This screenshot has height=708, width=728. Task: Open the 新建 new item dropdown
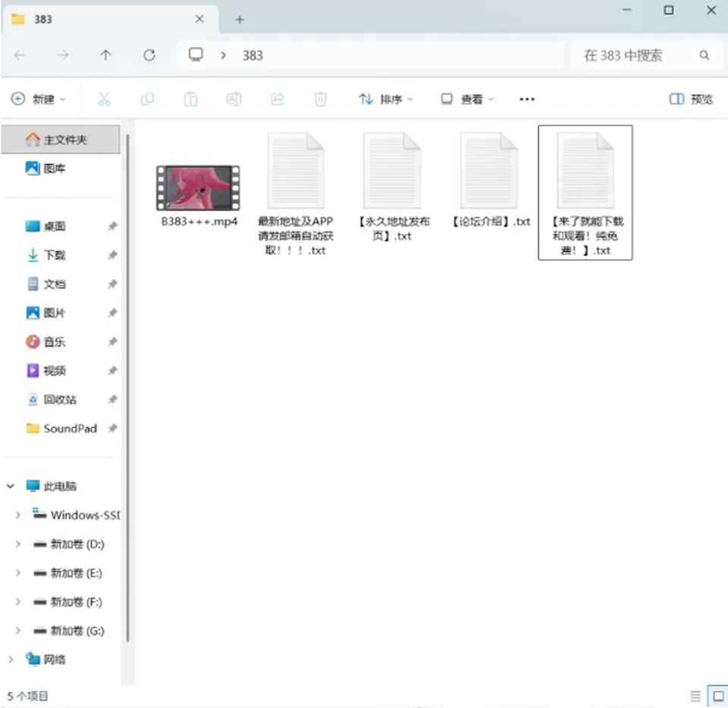[x=38, y=99]
